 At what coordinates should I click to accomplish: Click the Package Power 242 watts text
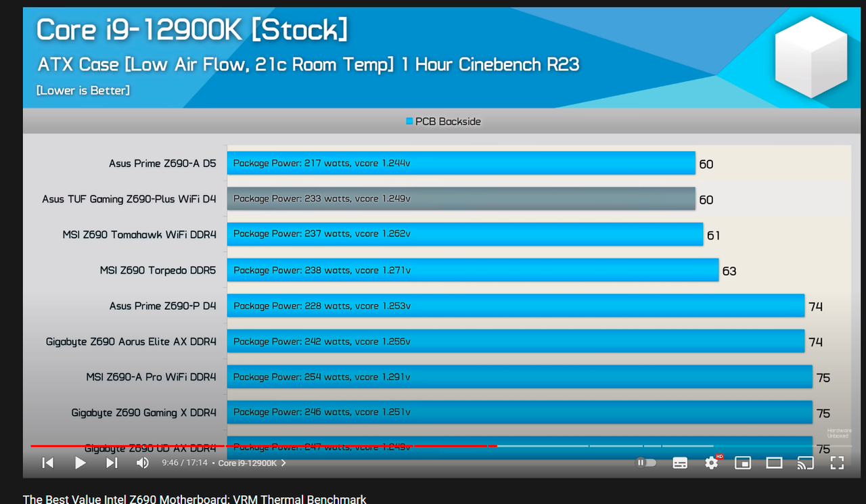322,342
